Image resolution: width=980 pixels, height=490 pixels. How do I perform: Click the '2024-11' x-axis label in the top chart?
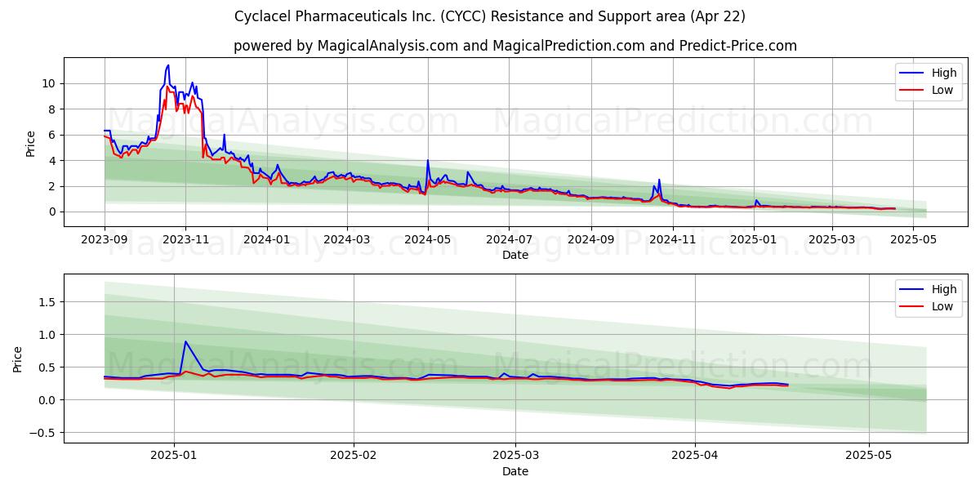coord(671,240)
